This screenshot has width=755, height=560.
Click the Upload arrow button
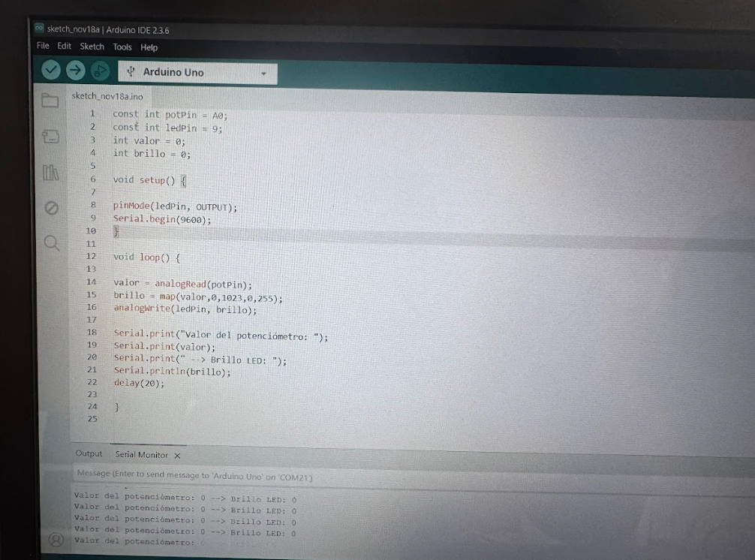(75, 71)
